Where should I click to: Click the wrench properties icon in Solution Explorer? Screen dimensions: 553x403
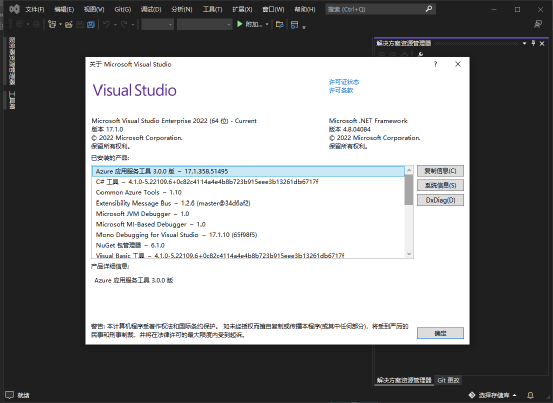(x=420, y=54)
